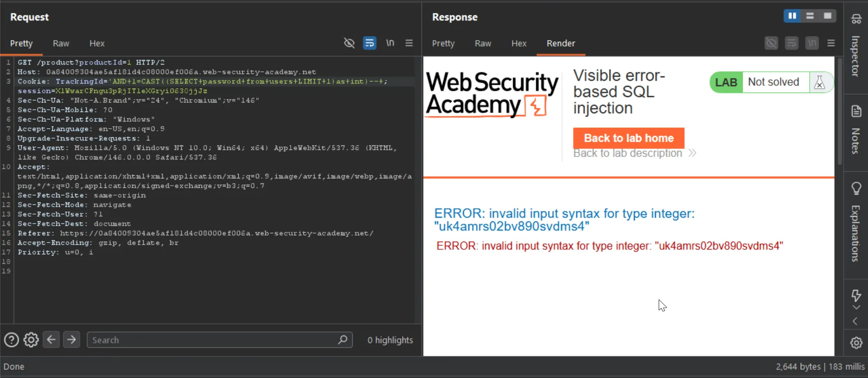This screenshot has width=868, height=378.
Task: Open the Explanations lightbulb panel
Action: pyautogui.click(x=856, y=221)
